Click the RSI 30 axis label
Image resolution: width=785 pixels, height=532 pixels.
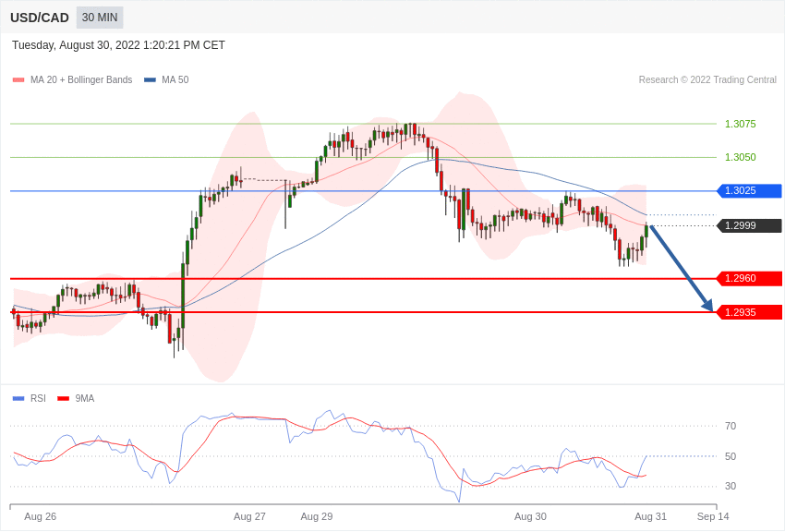(x=731, y=486)
